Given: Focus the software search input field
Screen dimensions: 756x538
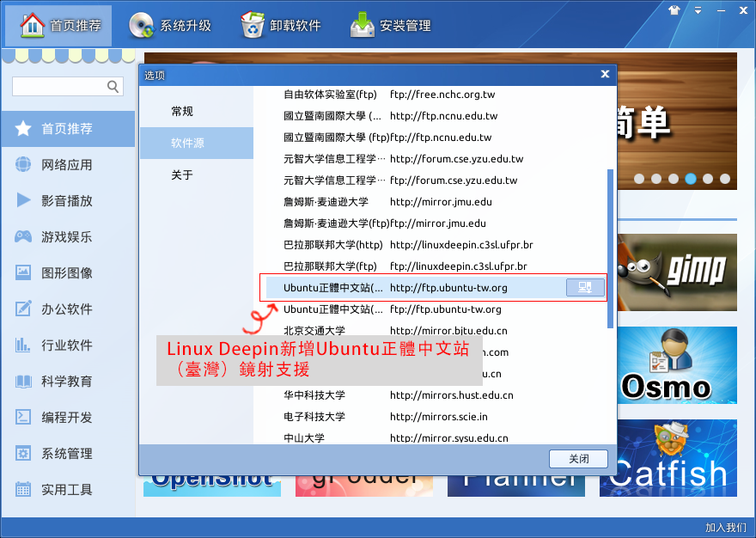Looking at the screenshot, I should (x=68, y=86).
